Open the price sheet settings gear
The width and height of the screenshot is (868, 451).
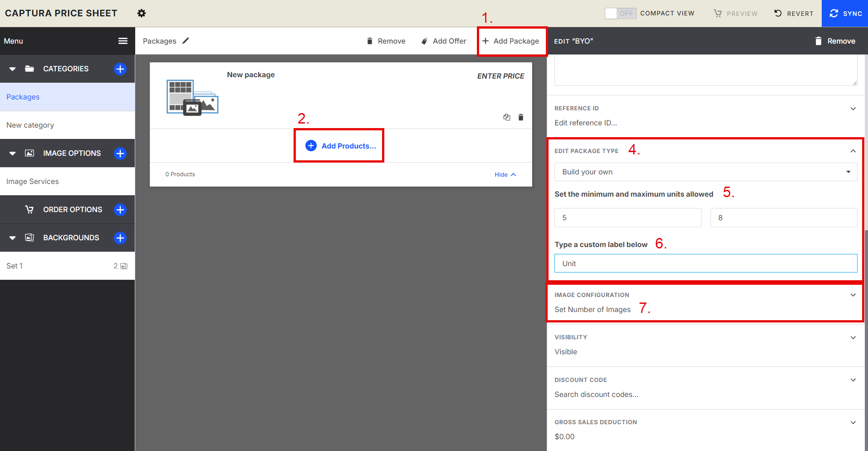[142, 13]
